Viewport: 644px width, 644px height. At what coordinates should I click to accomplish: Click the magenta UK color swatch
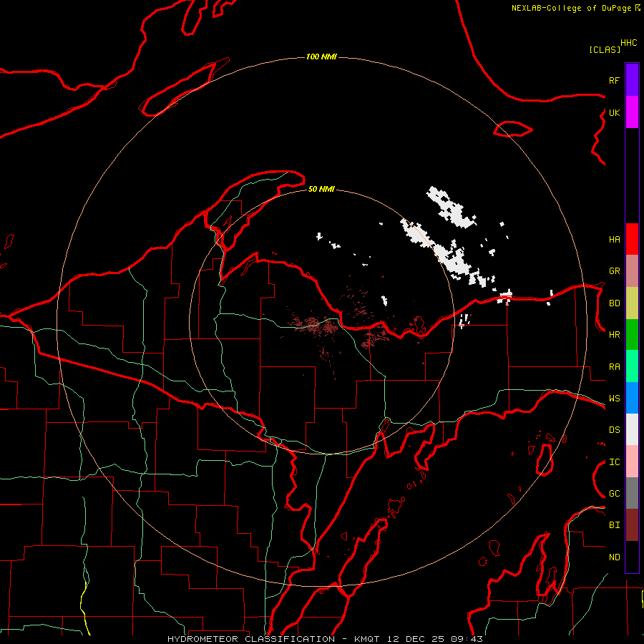click(632, 112)
